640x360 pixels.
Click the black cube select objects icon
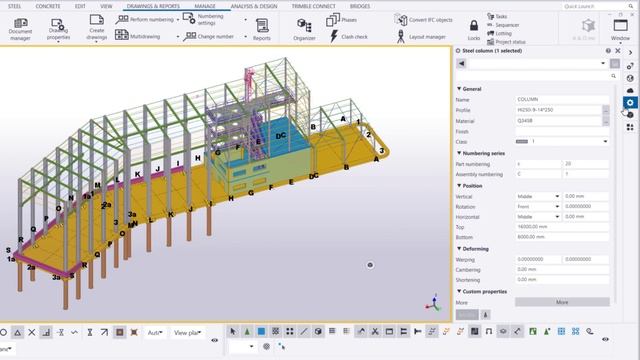[318, 331]
